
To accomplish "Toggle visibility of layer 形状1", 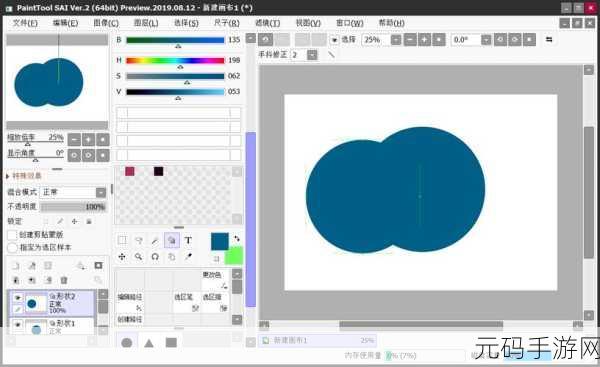I will 18,325.
